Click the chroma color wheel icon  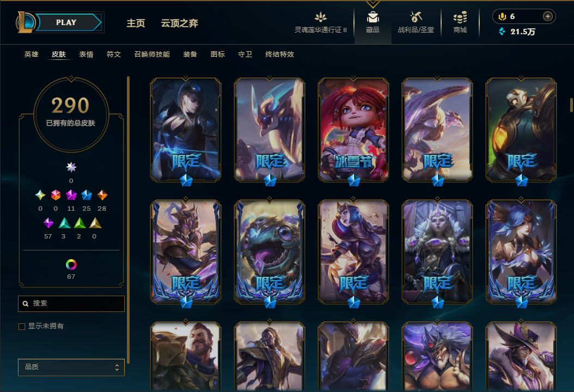71,264
